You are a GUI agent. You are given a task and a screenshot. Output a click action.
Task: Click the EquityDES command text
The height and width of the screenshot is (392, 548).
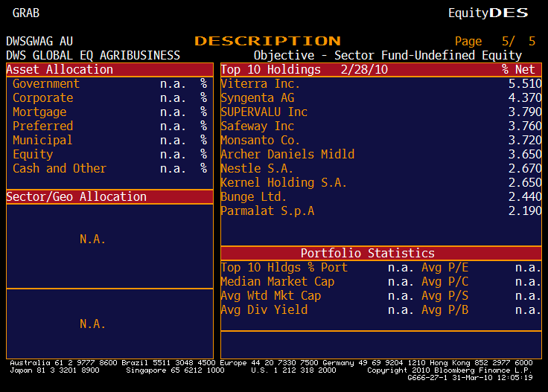(488, 13)
